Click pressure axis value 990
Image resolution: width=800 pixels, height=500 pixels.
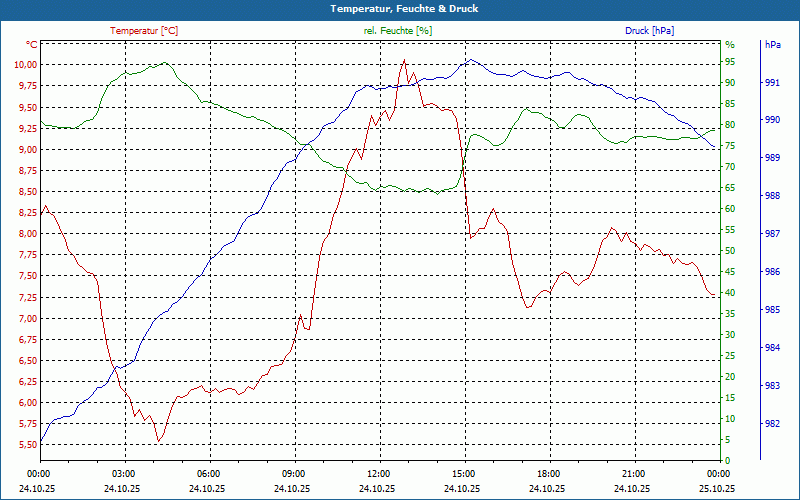pos(772,120)
